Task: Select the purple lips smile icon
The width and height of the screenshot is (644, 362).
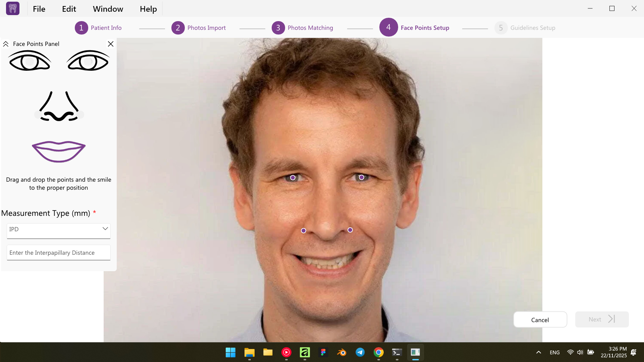Action: point(59,152)
